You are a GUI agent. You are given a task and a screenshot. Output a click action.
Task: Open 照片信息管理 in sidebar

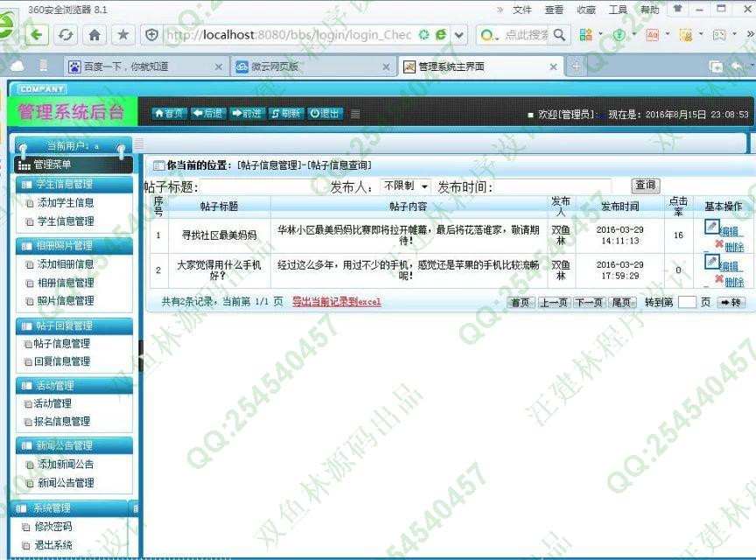[x=66, y=301]
